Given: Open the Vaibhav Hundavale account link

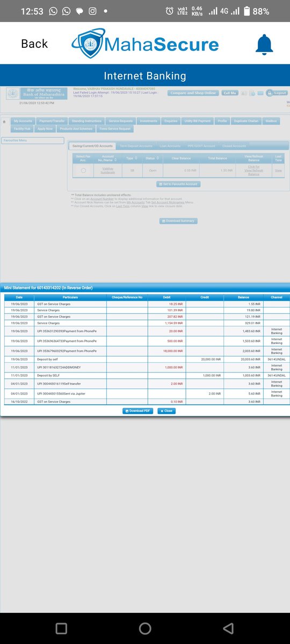Looking at the screenshot, I should point(108,170).
